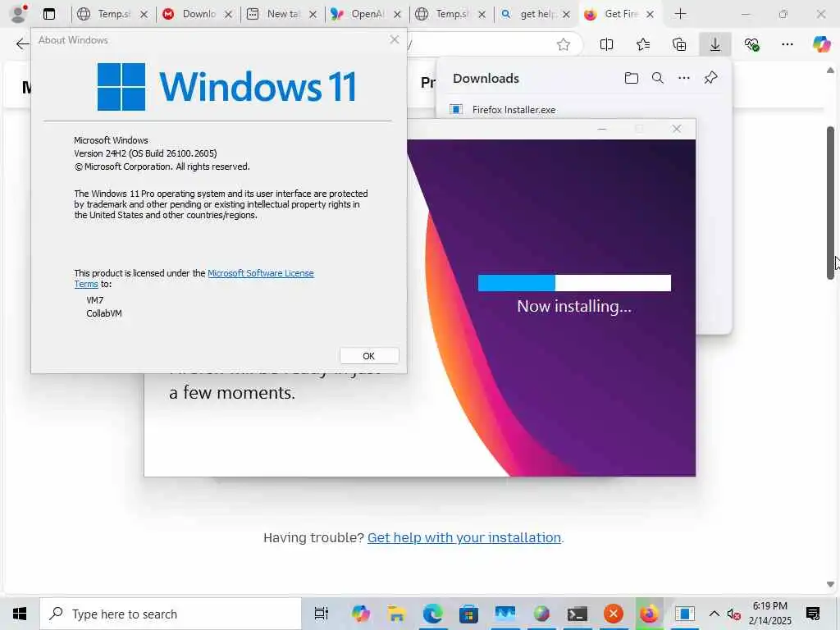Viewport: 840px width, 630px height.
Task: Toggle the Downloads toolbar button
Action: pyautogui.click(x=715, y=44)
